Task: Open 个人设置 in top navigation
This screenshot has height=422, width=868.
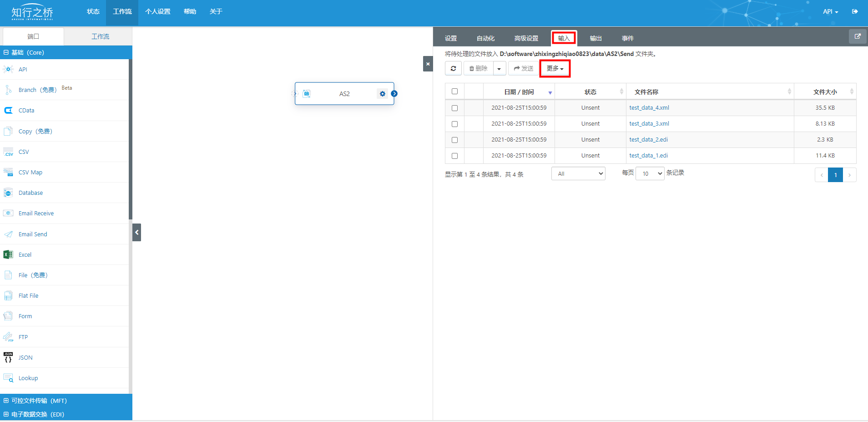Action: pyautogui.click(x=158, y=11)
